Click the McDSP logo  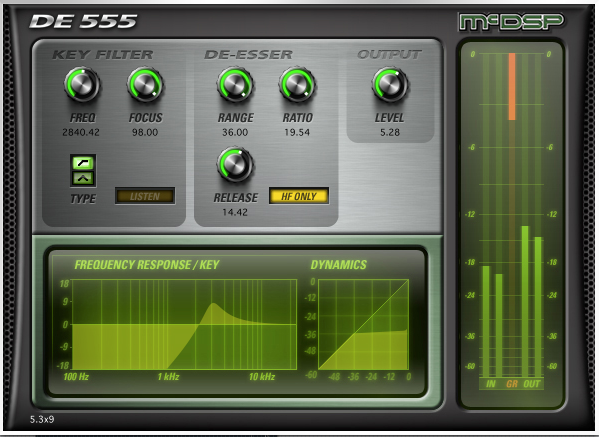pos(511,22)
